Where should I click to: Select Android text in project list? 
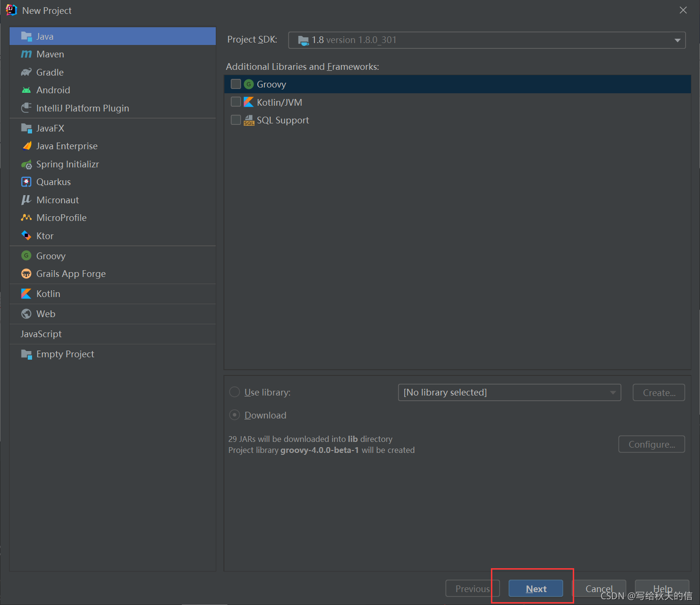tap(53, 90)
